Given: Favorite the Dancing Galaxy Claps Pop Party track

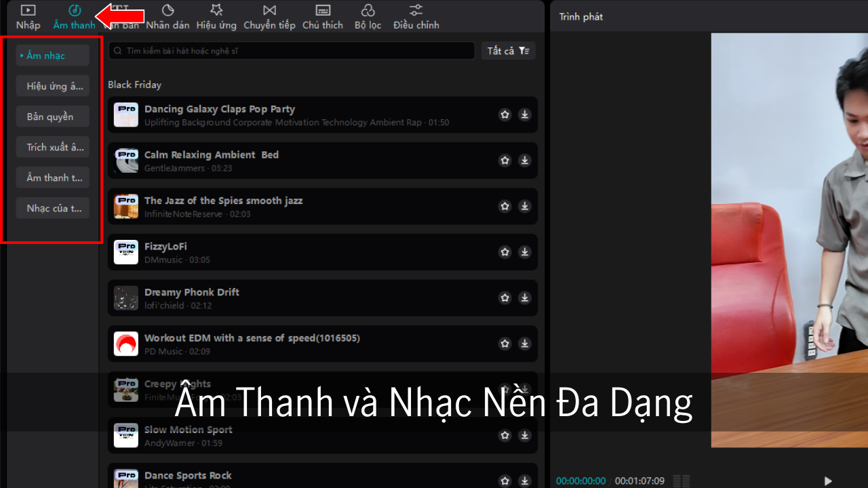Looking at the screenshot, I should [x=505, y=115].
